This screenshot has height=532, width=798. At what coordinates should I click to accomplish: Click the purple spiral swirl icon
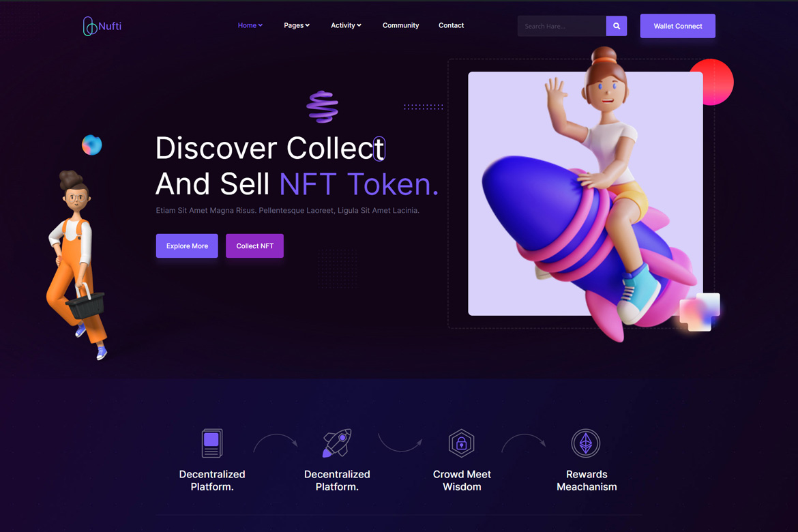[323, 107]
